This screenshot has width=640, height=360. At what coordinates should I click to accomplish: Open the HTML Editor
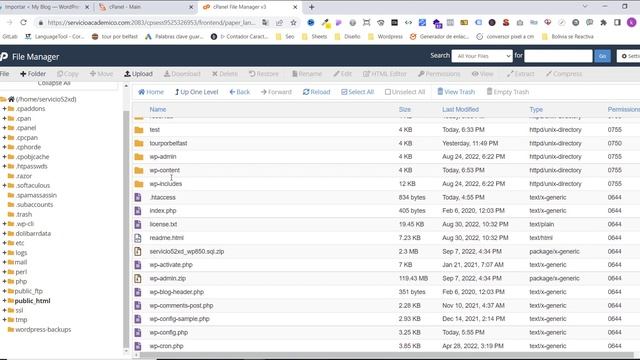tap(384, 74)
